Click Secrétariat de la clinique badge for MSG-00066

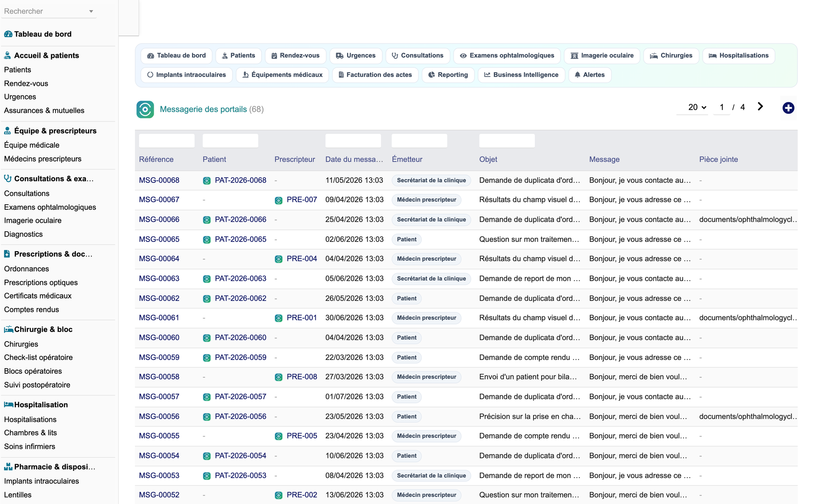[431, 220]
